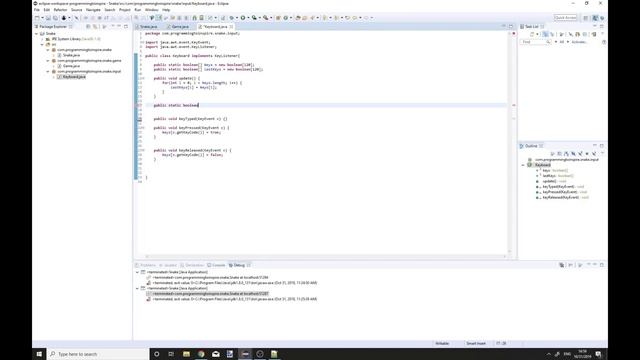Open Chrome from the taskbar
The image size is (640, 360).
201,354
